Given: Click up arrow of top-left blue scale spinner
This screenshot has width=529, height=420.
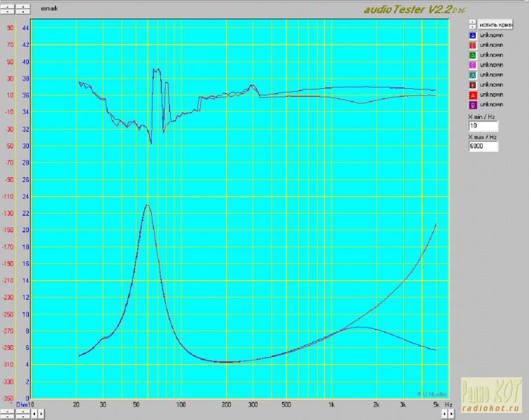Looking at the screenshot, I should click(24, 6).
